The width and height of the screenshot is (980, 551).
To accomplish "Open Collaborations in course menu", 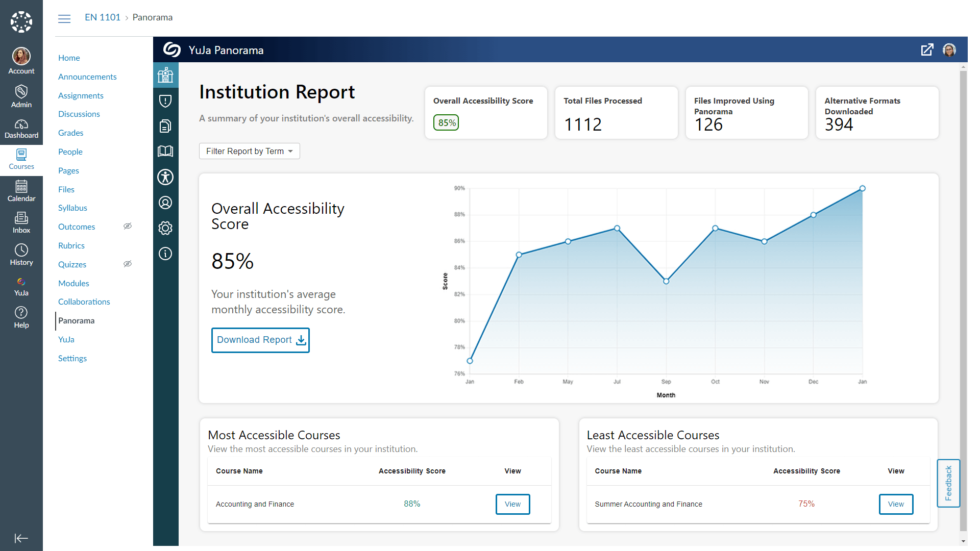I will [x=84, y=302].
